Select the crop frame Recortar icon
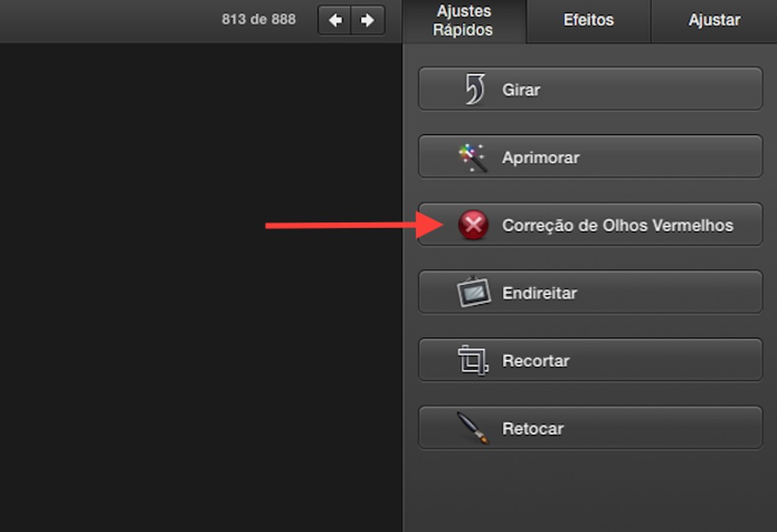 [474, 361]
